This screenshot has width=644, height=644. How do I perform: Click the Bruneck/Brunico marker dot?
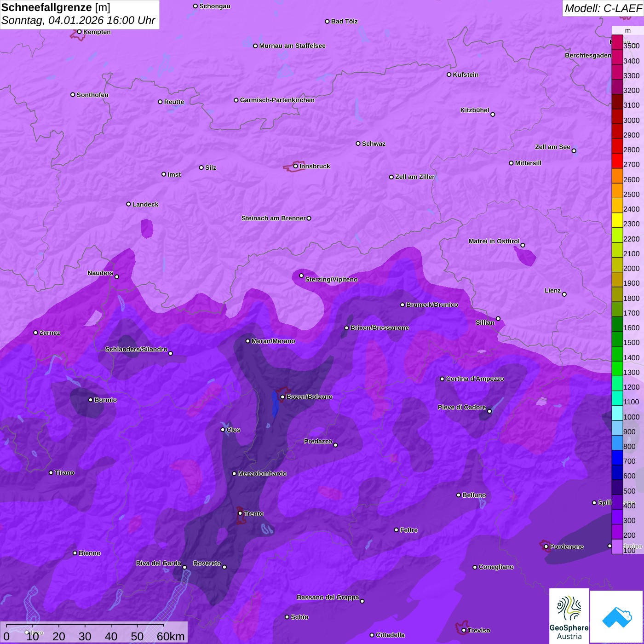click(402, 305)
